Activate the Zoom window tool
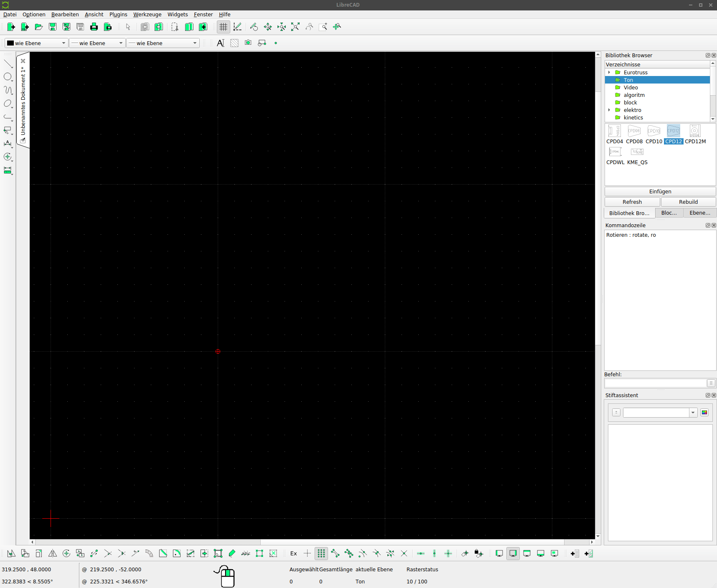Image resolution: width=717 pixels, height=588 pixels. pos(323,27)
